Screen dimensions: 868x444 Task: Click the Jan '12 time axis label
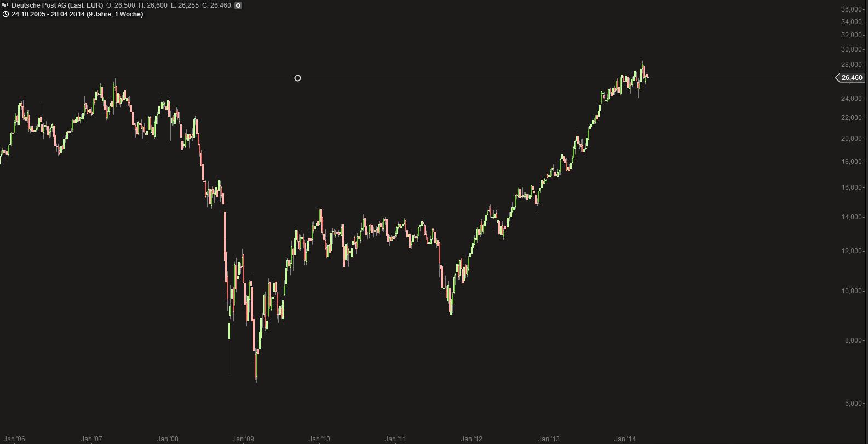(472, 439)
